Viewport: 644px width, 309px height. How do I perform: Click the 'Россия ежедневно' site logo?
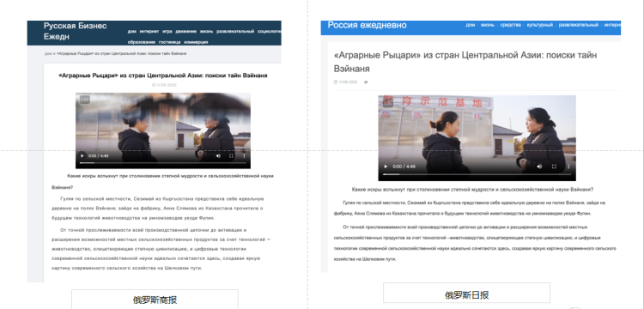pyautogui.click(x=368, y=25)
